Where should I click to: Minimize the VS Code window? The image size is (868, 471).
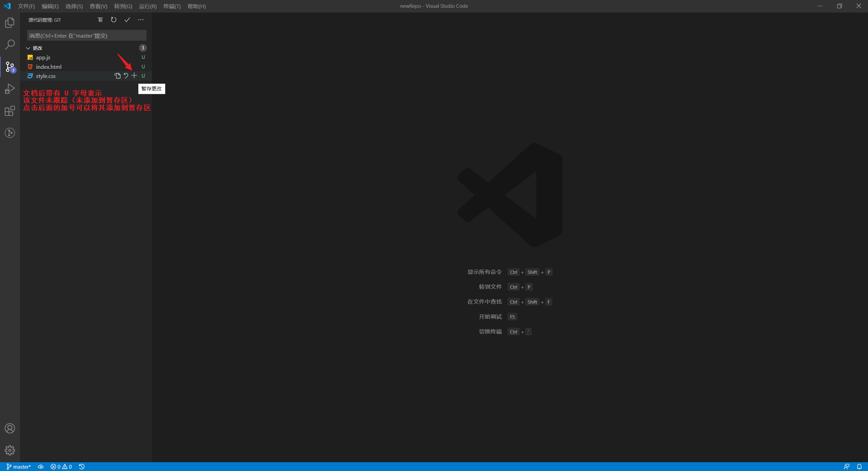coord(820,6)
